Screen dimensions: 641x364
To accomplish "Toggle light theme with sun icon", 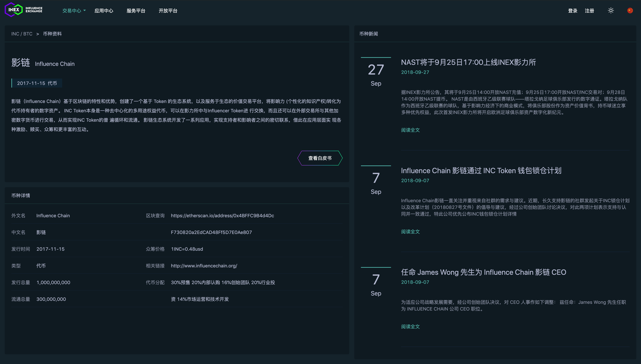I will point(611,11).
